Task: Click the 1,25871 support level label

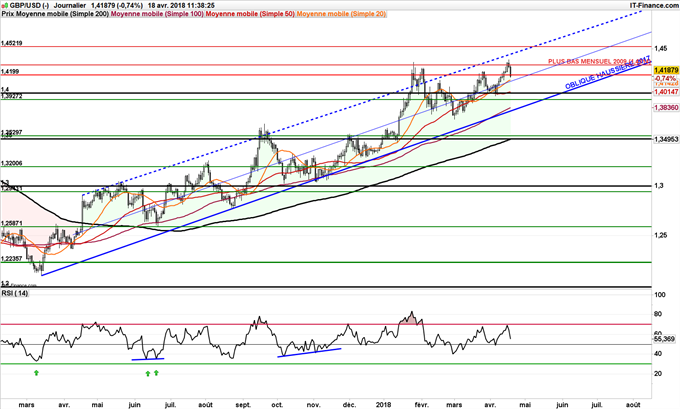Action: click(x=12, y=223)
